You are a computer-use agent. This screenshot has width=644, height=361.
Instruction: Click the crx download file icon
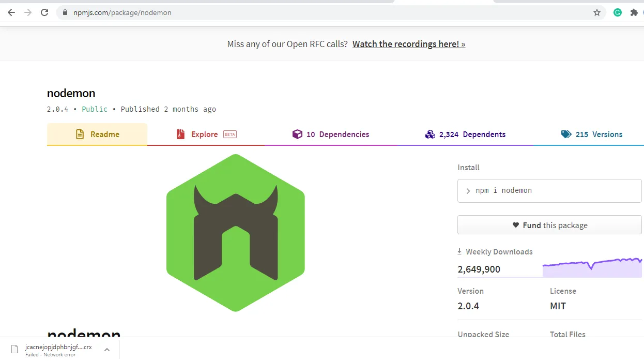pos(14,350)
